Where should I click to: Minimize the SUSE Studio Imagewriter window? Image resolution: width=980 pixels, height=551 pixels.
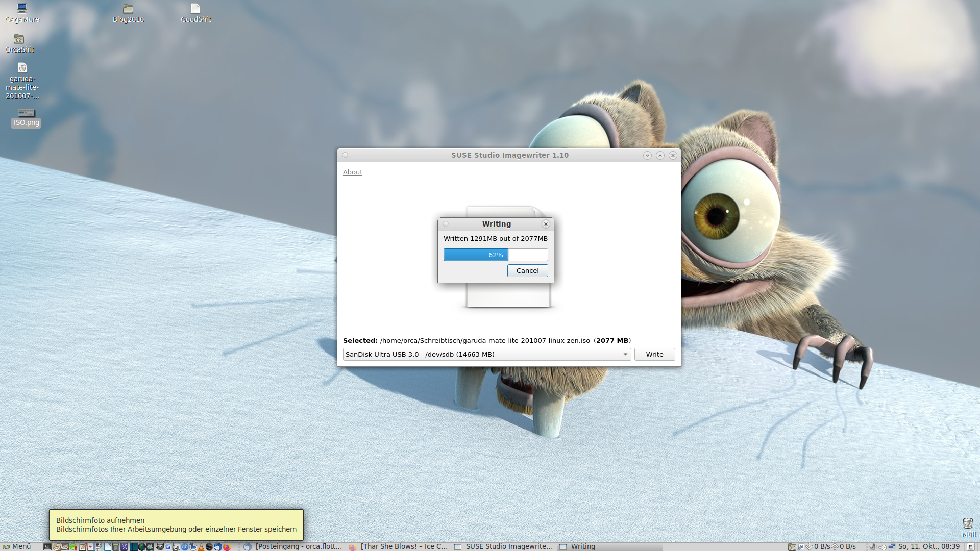pyautogui.click(x=647, y=155)
